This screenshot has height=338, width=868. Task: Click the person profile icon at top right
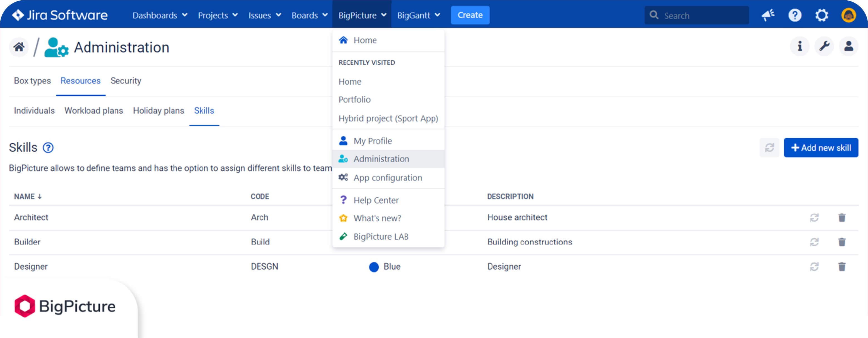tap(849, 46)
